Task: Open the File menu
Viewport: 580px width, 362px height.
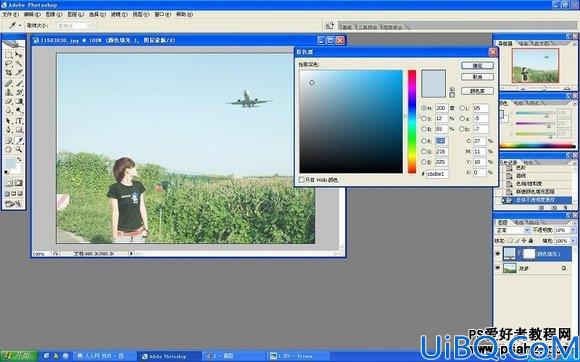Action: (x=10, y=14)
